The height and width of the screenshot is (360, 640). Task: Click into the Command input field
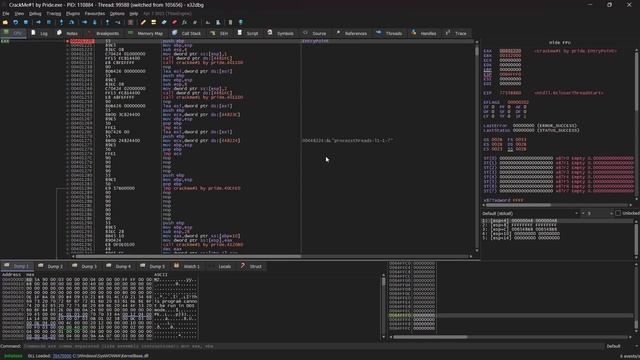pyautogui.click(x=312, y=346)
